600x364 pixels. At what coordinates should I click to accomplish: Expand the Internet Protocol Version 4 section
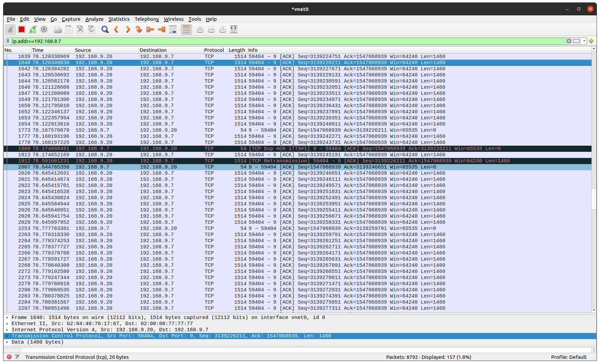click(7, 330)
